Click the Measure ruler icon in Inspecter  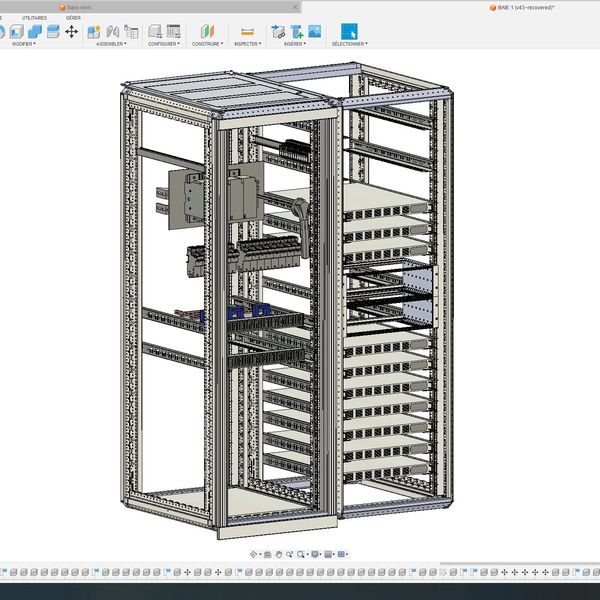coord(247,31)
